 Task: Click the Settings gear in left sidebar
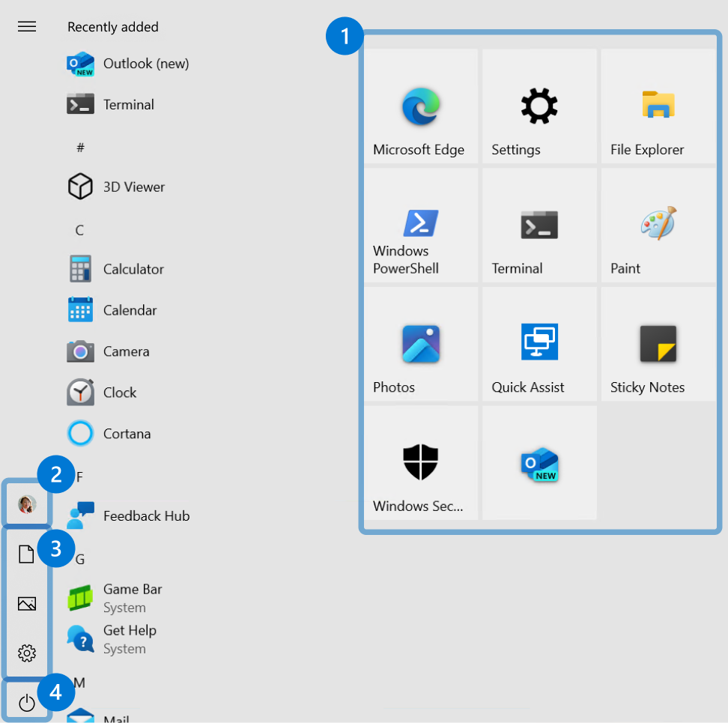[x=27, y=653]
